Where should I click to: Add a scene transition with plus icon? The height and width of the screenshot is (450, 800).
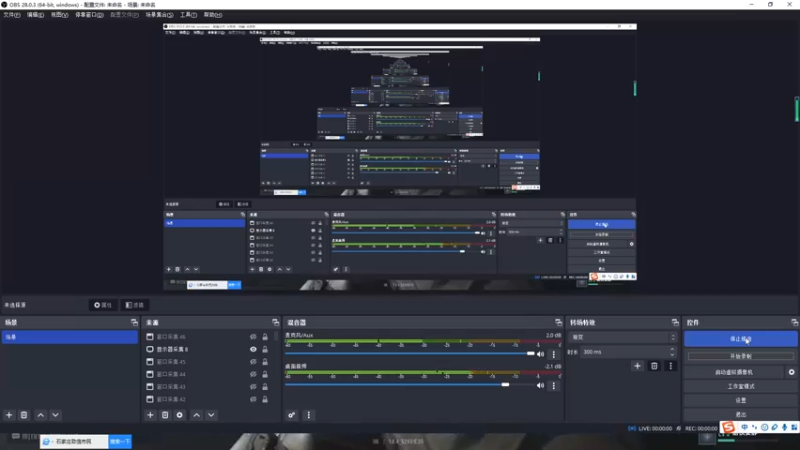(x=637, y=366)
